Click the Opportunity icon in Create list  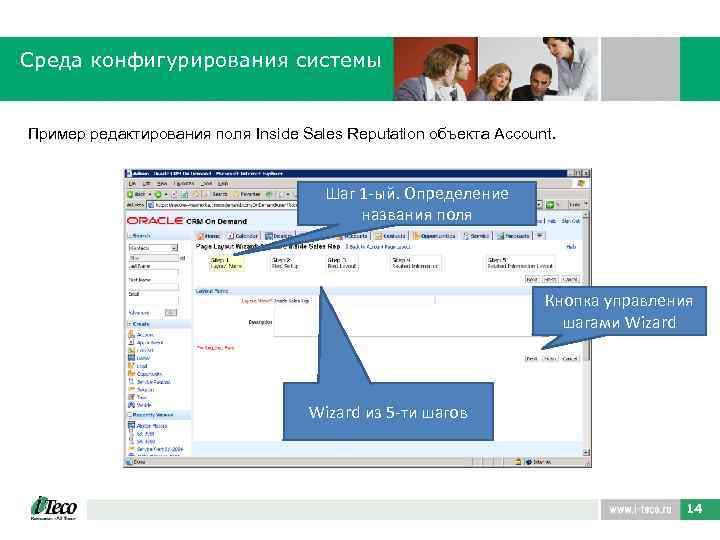point(131,374)
